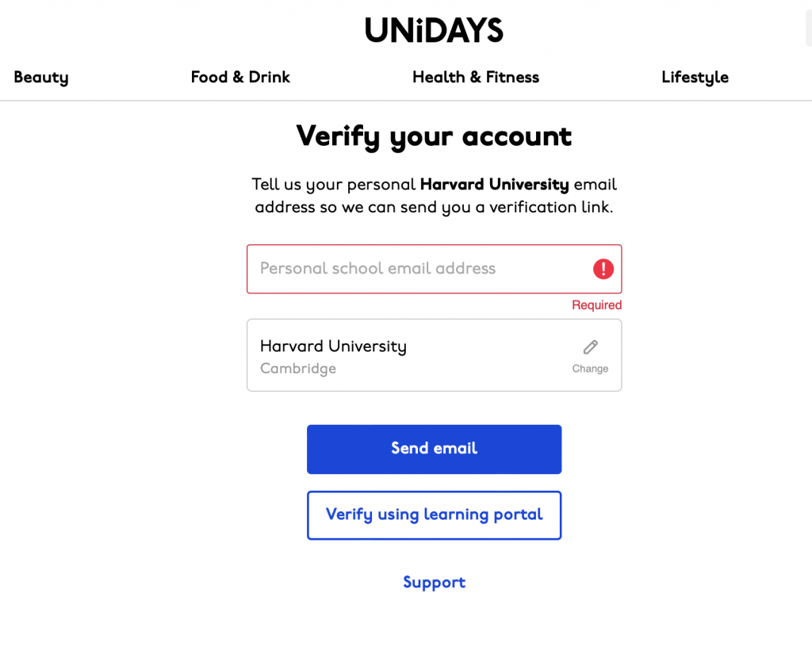This screenshot has height=669, width=812.
Task: Click bold Harvard University in instructions
Action: pyautogui.click(x=494, y=185)
